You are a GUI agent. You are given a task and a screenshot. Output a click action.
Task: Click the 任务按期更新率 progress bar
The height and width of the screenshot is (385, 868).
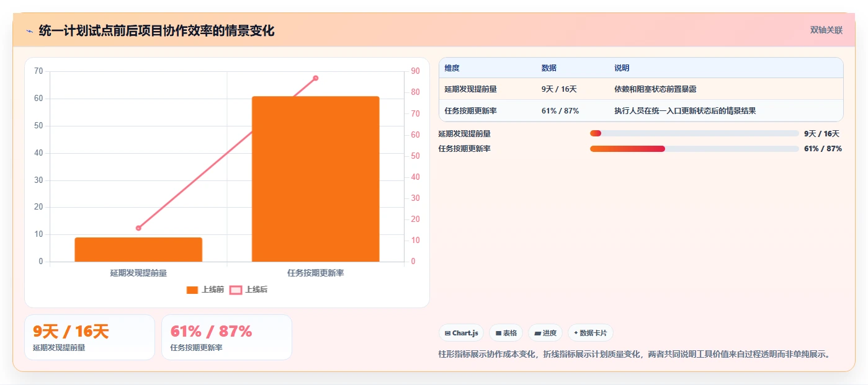(694, 149)
